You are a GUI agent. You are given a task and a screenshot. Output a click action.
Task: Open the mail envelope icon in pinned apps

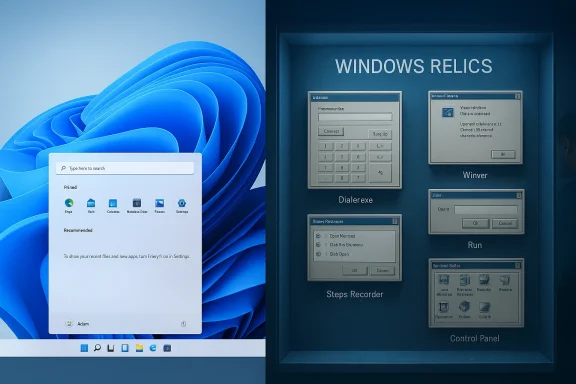pyautogui.click(x=91, y=203)
